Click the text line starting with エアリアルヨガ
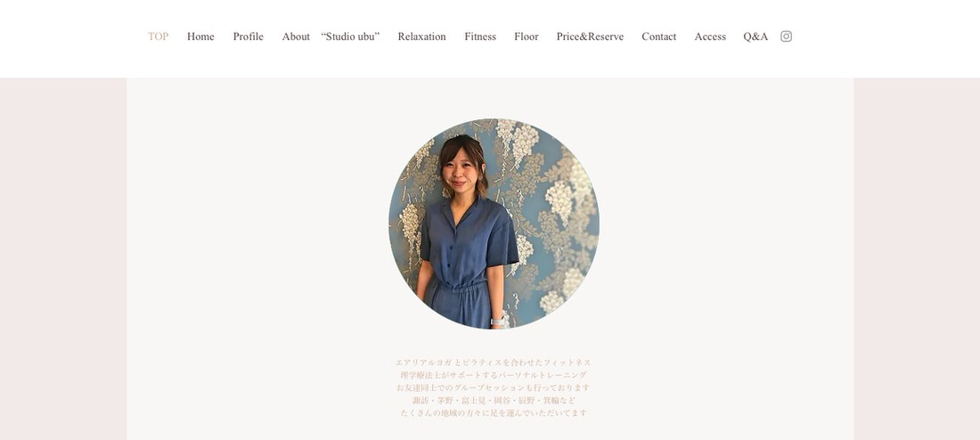980x440 pixels. point(494,363)
